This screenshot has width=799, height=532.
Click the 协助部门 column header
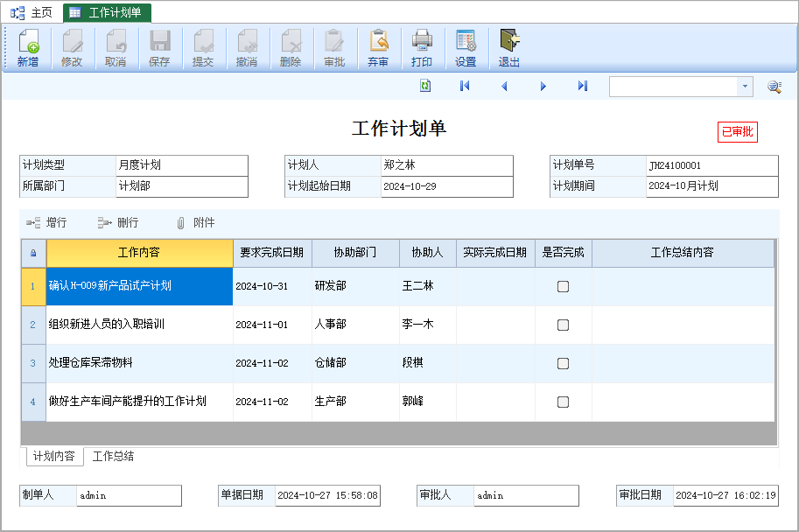(355, 253)
